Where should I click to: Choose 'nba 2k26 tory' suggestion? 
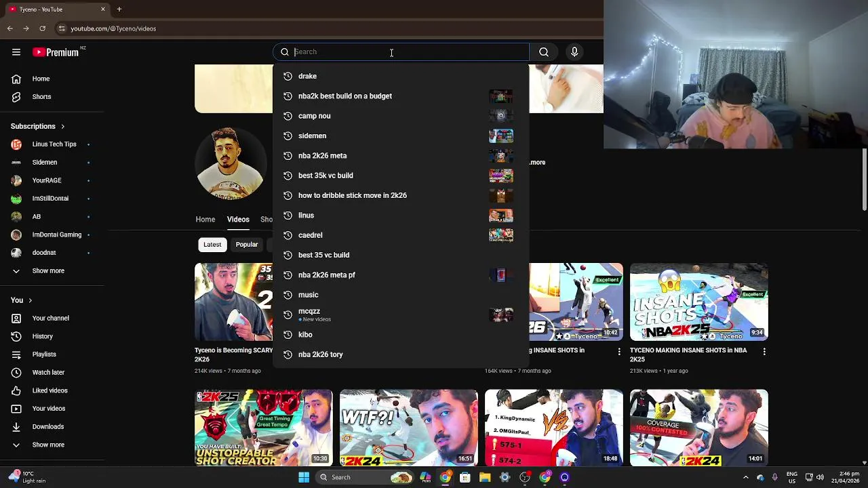tap(401, 354)
